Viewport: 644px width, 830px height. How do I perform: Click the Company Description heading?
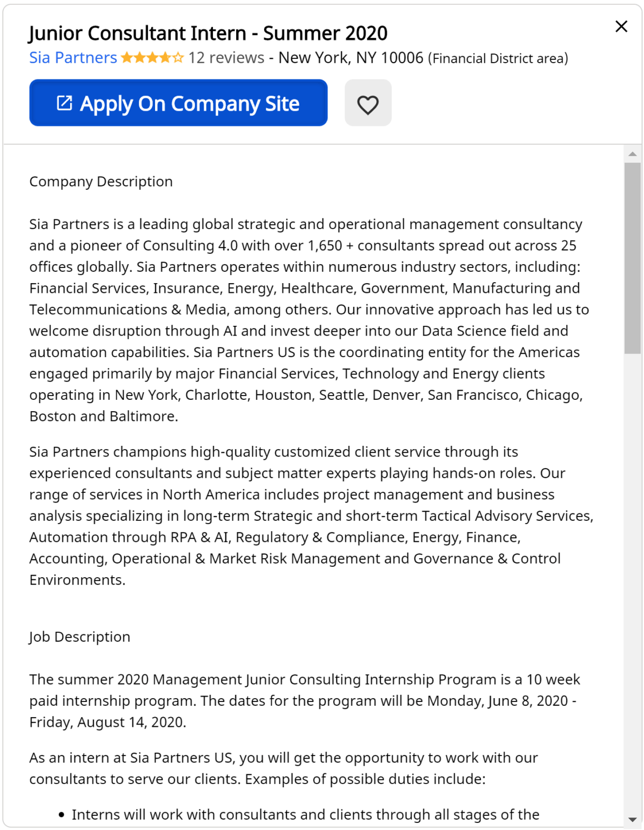pyautogui.click(x=101, y=182)
